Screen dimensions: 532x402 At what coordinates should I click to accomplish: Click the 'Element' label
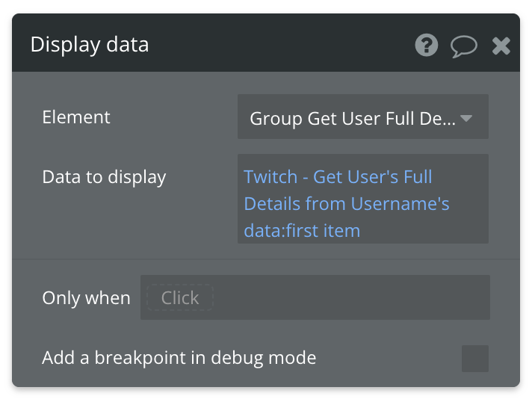[x=75, y=117]
